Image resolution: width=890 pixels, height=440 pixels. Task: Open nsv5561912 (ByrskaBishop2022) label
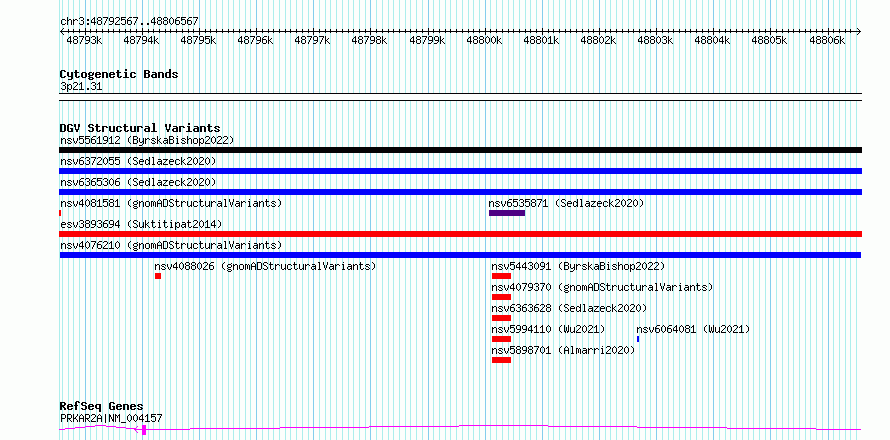[x=147, y=140]
